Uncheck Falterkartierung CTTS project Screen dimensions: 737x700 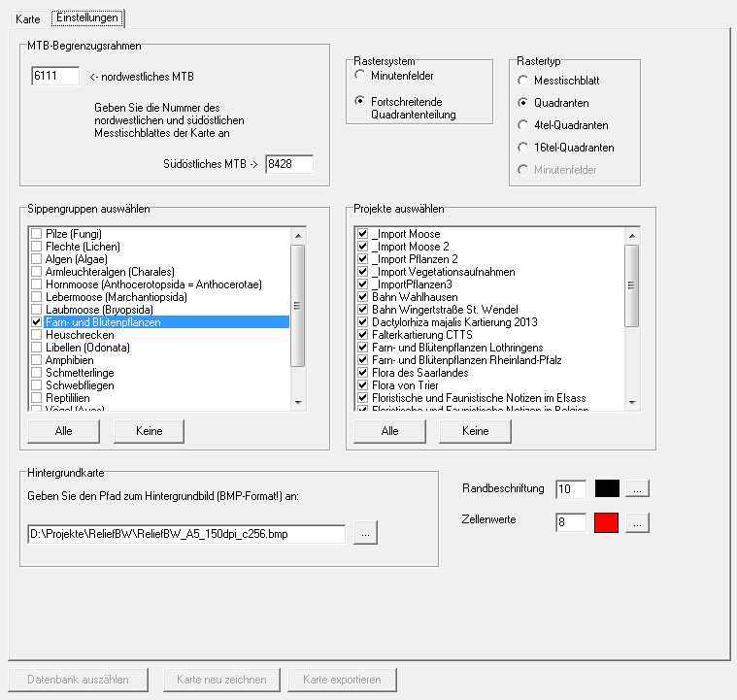tap(362, 335)
